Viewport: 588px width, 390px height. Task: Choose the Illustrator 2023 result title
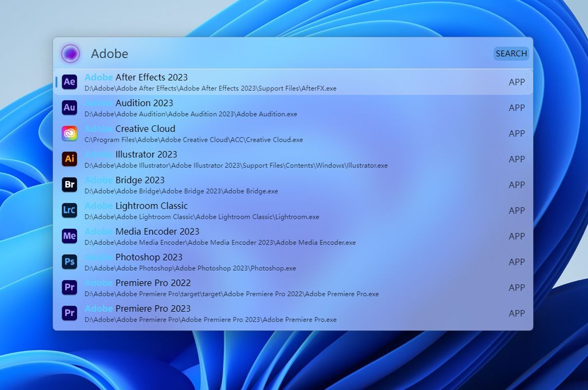click(x=131, y=154)
